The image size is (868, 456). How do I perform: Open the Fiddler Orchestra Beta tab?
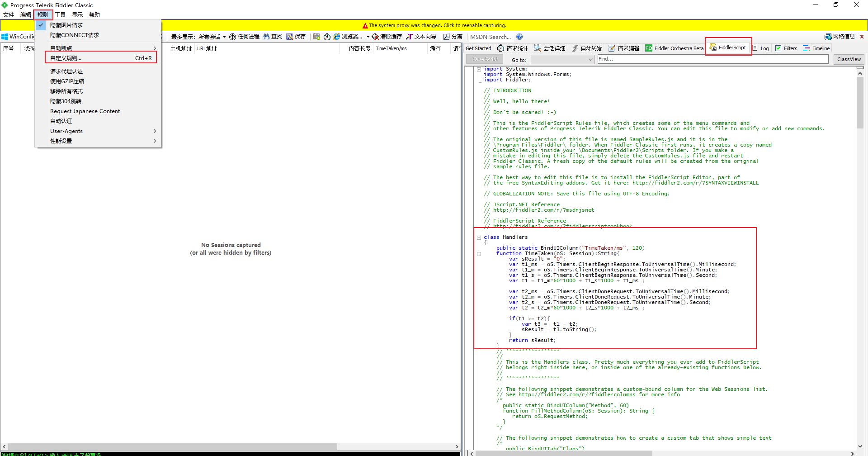pyautogui.click(x=675, y=48)
